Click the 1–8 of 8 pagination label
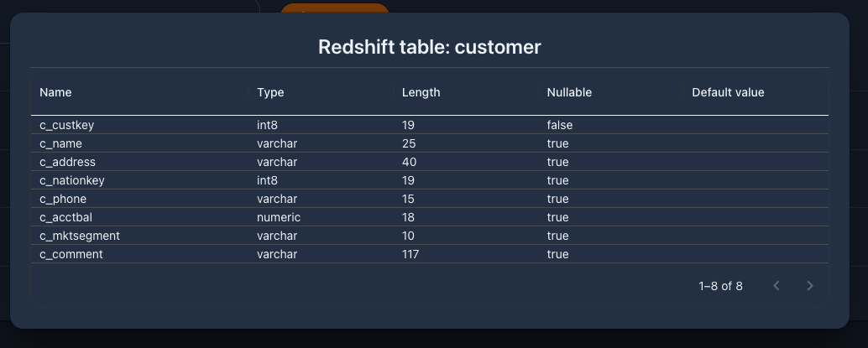This screenshot has width=868, height=348. (721, 286)
